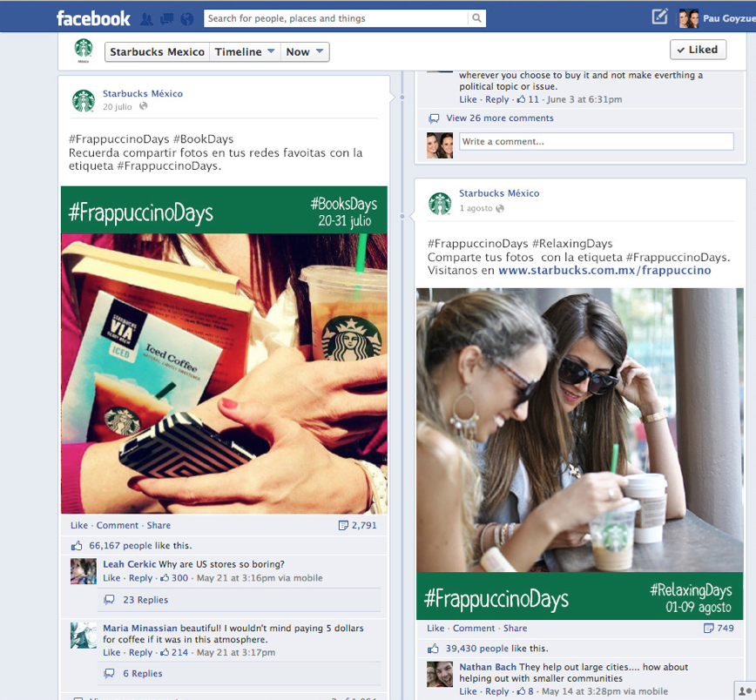This screenshot has height=700, width=756.
Task: Open the Facebook home logo
Action: click(93, 18)
